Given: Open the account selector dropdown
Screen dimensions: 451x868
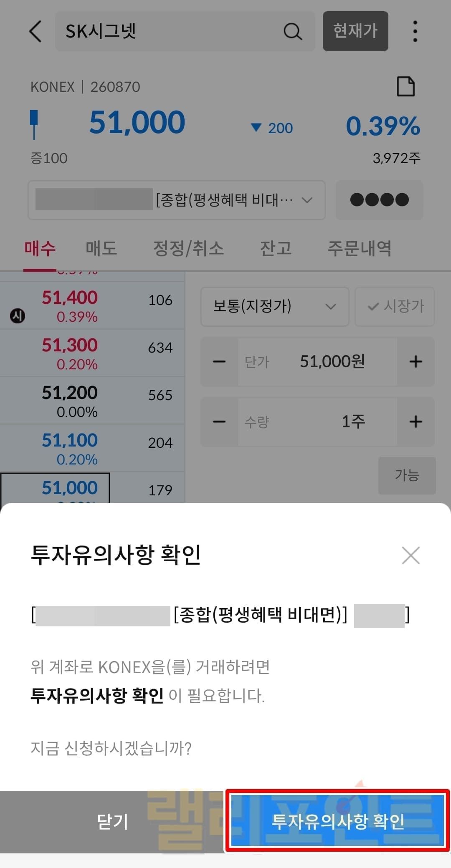Looking at the screenshot, I should pyautogui.click(x=176, y=200).
